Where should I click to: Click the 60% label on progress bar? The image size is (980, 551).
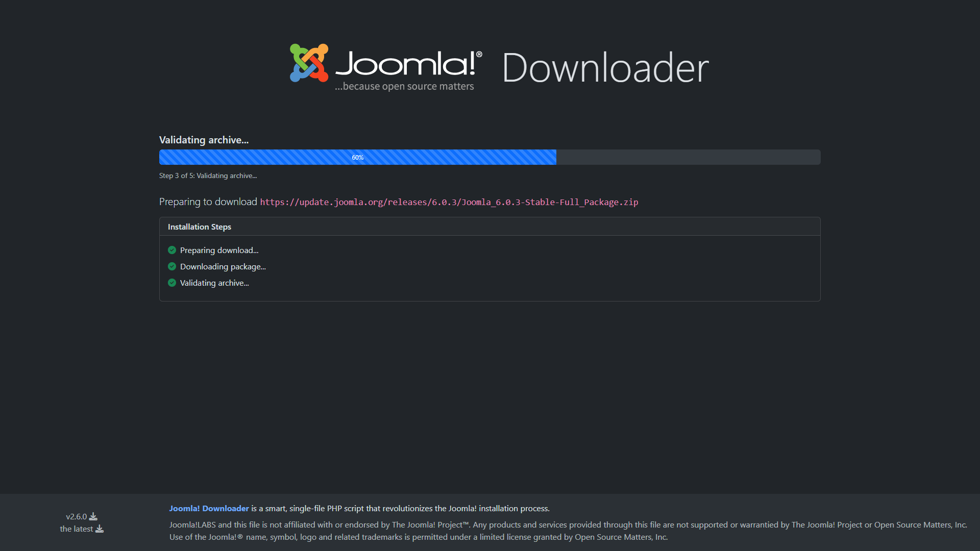[x=358, y=157]
